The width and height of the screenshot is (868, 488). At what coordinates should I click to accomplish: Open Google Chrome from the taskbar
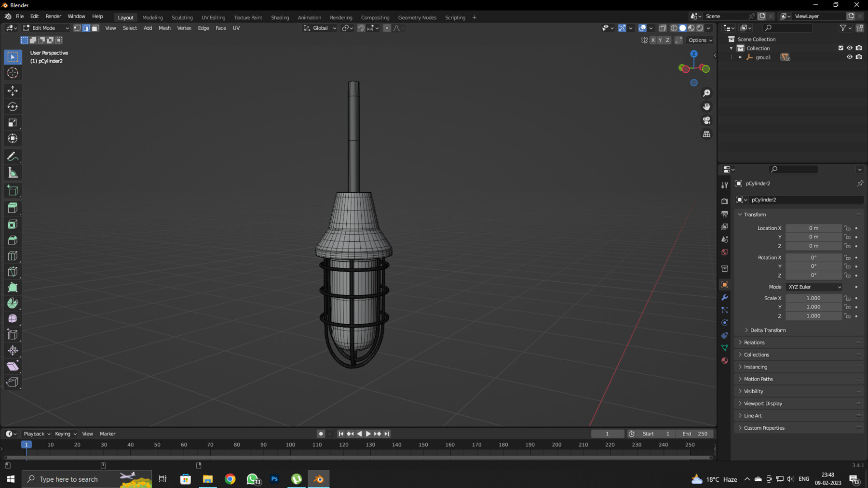point(230,478)
